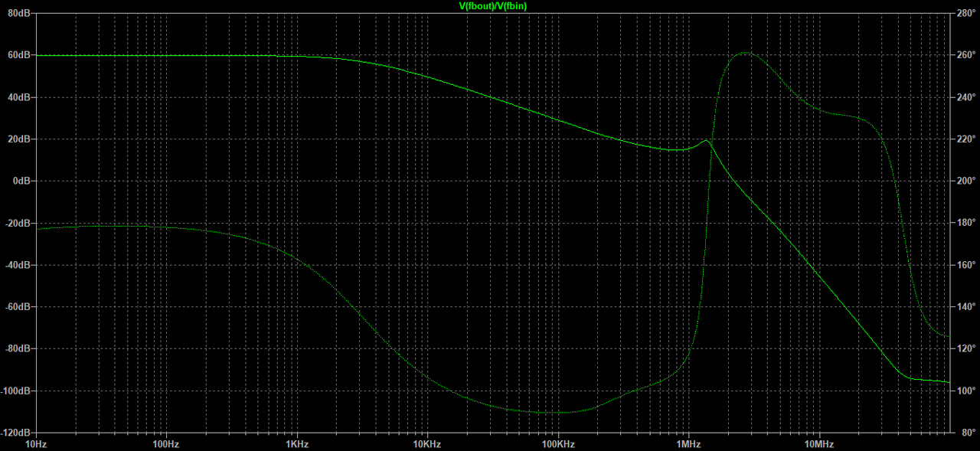
Task: Click the V(fbout)/V(fbin) trace label
Action: [492, 6]
